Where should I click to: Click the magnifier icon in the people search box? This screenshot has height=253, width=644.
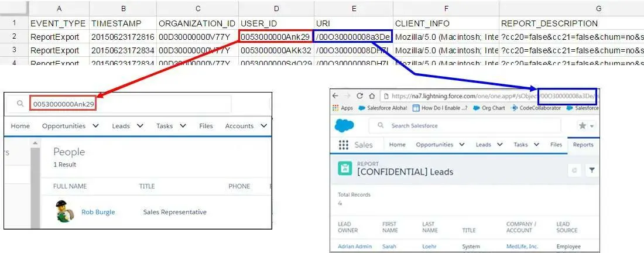coord(20,104)
